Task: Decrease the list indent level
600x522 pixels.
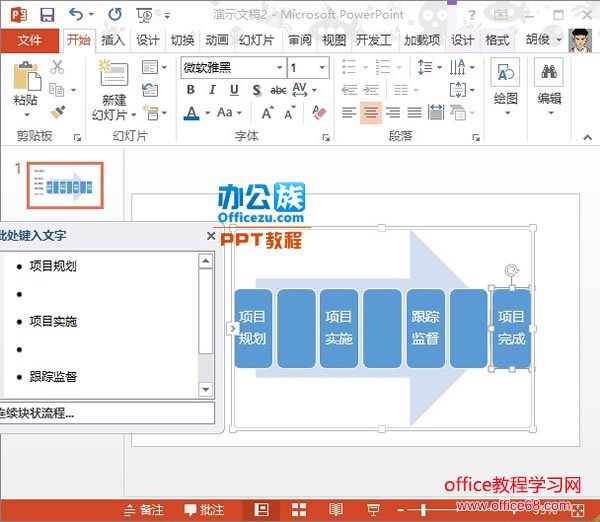Action: (349, 90)
